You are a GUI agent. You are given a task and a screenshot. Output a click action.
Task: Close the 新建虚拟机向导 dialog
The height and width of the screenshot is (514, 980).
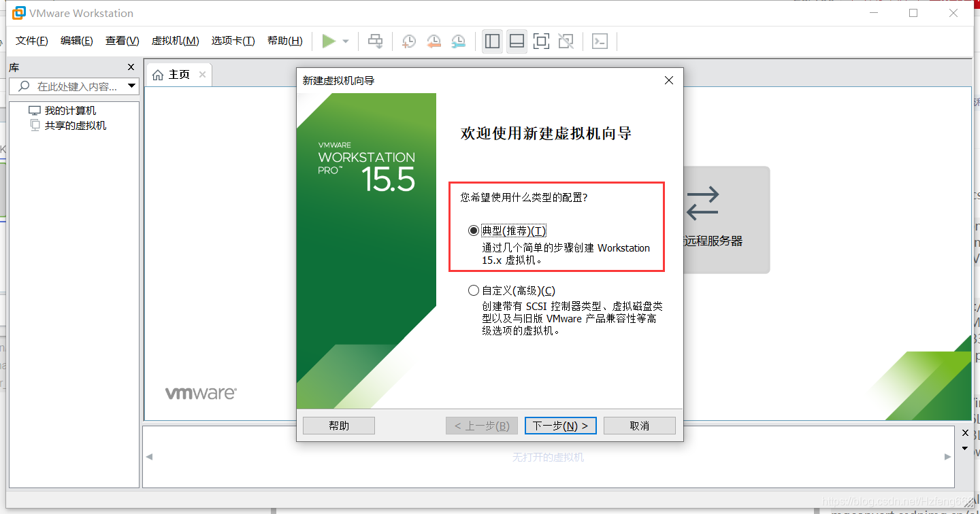click(x=669, y=80)
